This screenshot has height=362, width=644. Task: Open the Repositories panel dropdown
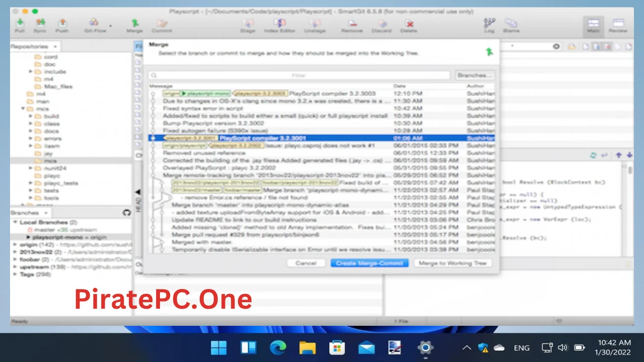(x=55, y=46)
